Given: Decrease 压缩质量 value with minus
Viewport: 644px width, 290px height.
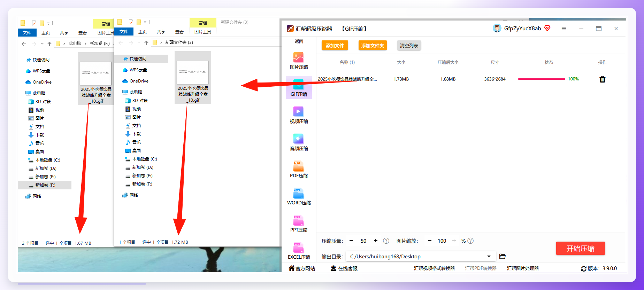Looking at the screenshot, I should [x=351, y=241].
